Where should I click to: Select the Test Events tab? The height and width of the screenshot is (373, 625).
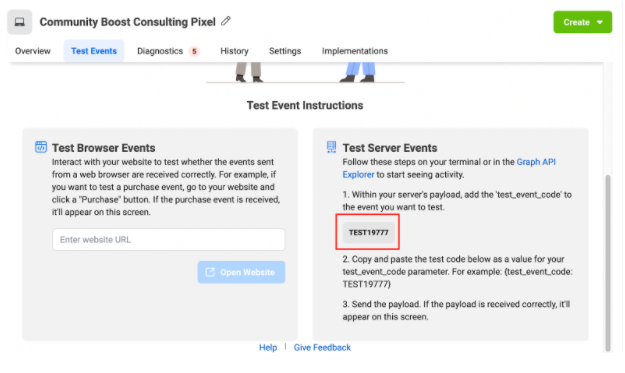[94, 51]
